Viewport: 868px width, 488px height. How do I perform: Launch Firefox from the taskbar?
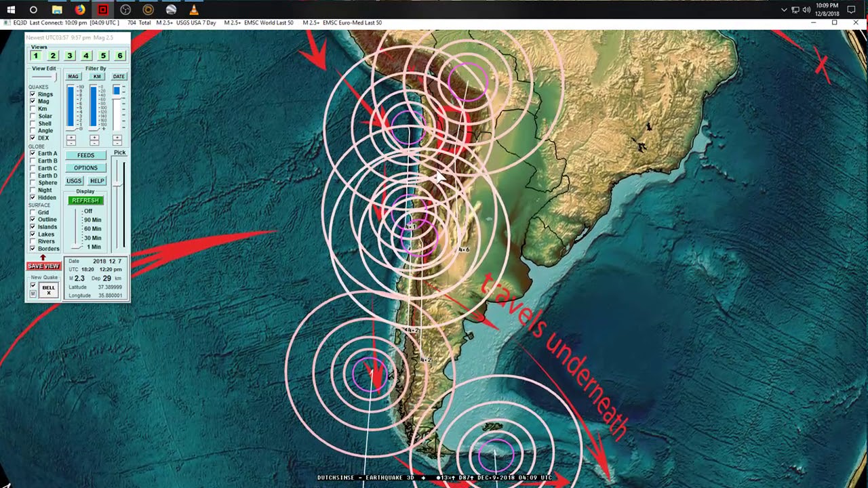(80, 9)
